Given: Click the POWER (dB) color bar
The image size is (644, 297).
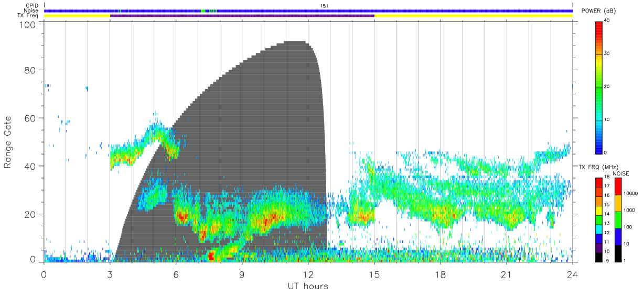Looking at the screenshot, I should (599, 87).
